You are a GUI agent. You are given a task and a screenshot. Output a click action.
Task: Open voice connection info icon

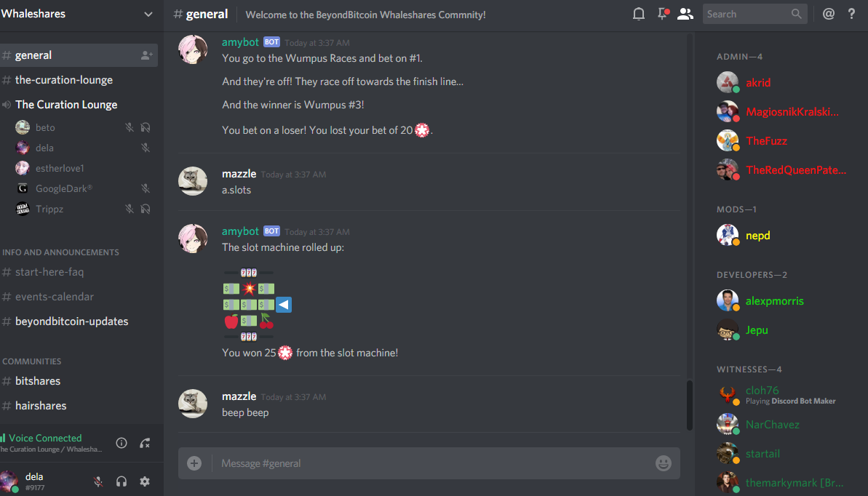click(x=122, y=443)
